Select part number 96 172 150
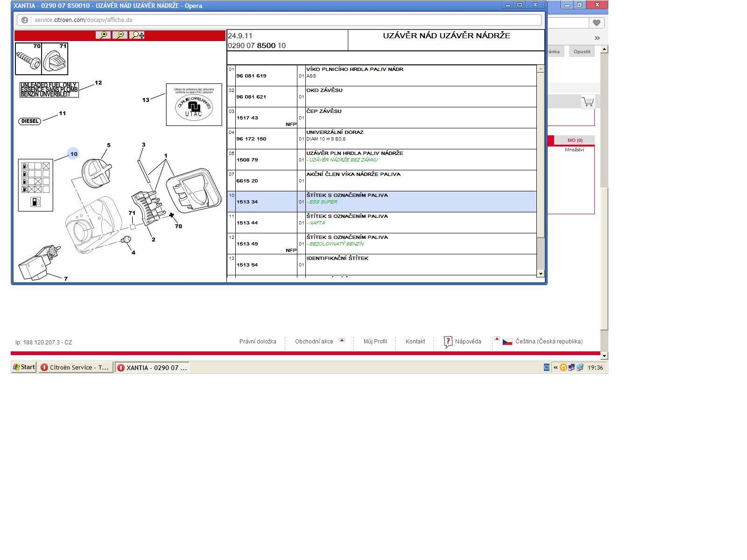 (251, 139)
